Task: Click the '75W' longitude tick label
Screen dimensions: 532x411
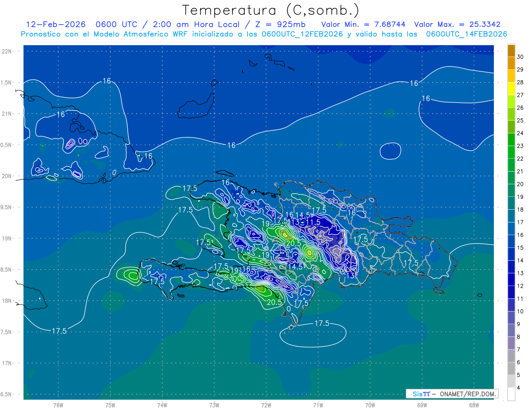Action: [110, 405]
